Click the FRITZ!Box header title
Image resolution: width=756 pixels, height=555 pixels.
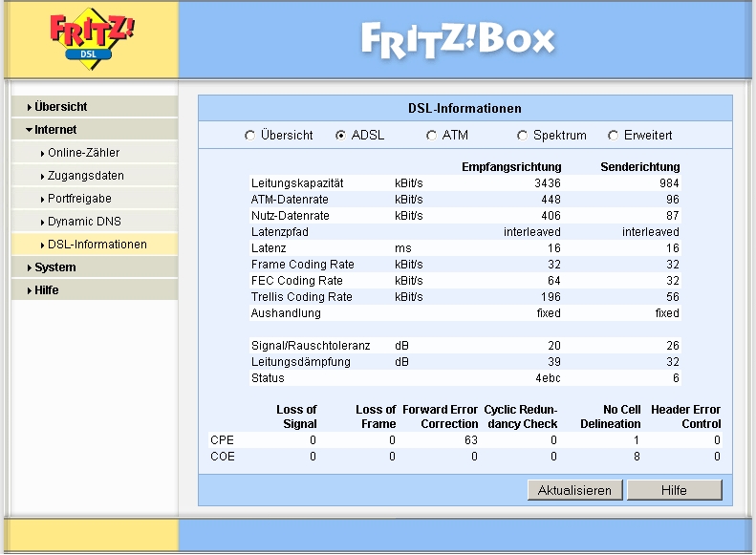point(458,40)
